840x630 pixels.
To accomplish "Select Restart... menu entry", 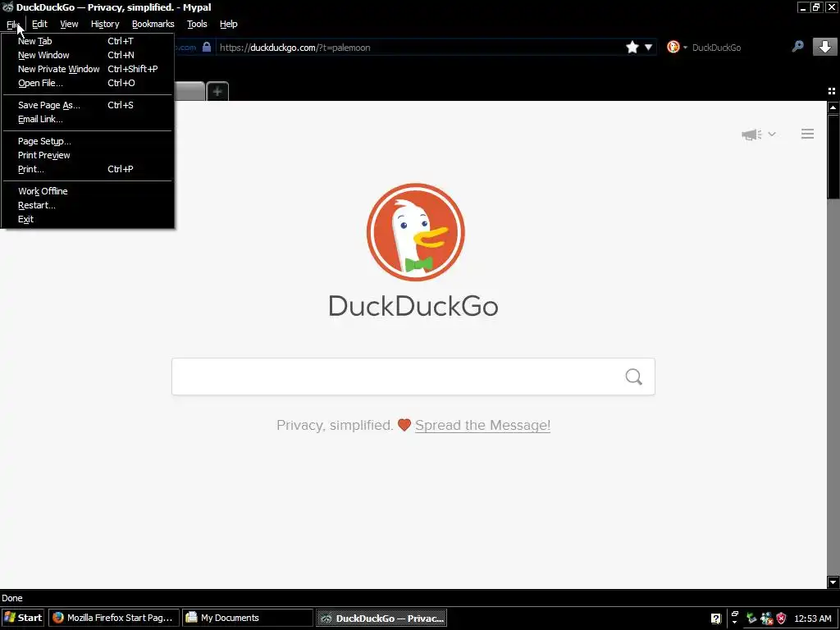I will [87, 204].
